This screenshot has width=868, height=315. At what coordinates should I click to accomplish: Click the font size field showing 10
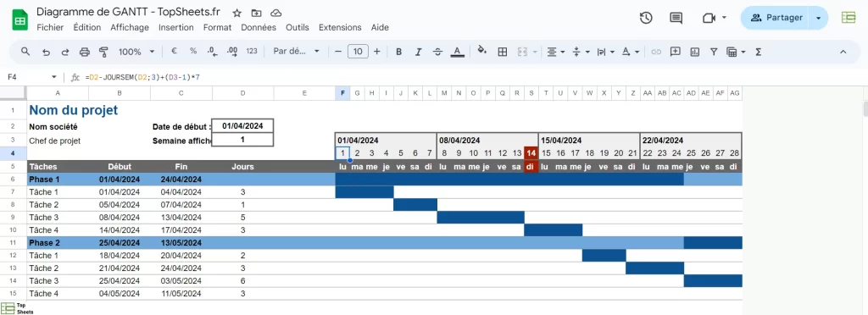358,52
